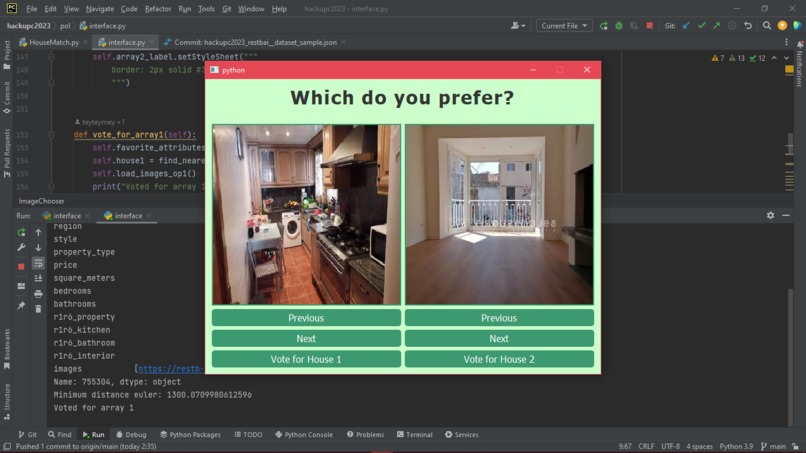Show next image for House 1

[x=306, y=338]
